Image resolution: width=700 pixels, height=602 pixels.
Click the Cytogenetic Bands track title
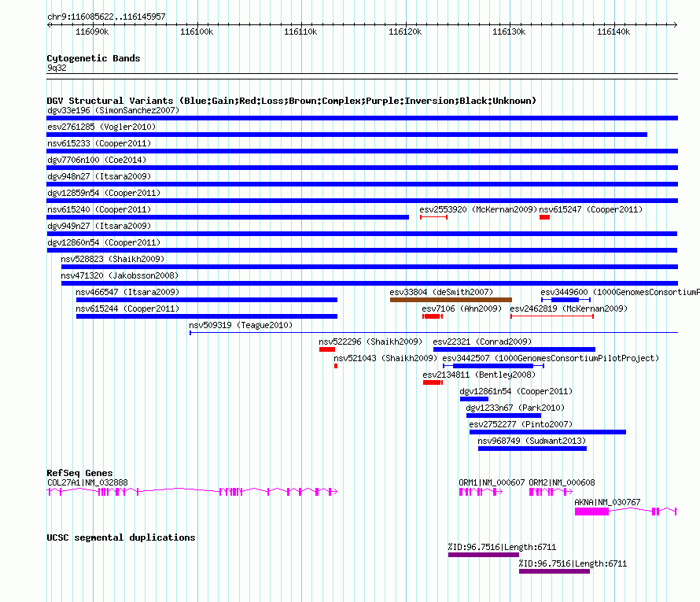pyautogui.click(x=94, y=58)
